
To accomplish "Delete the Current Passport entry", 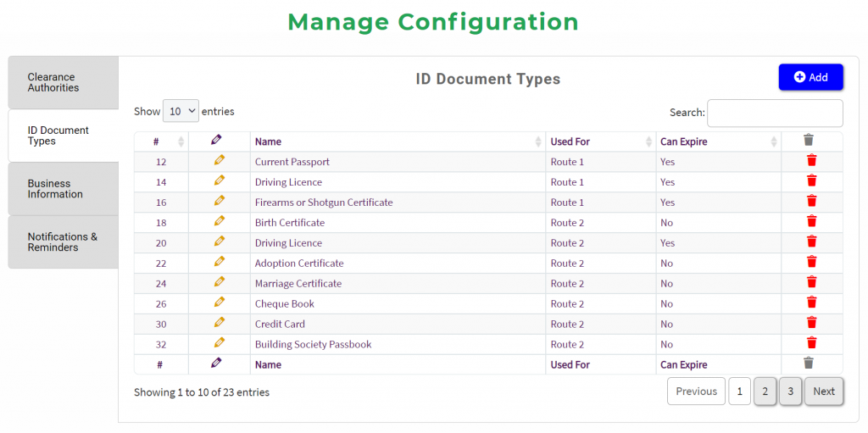I will (811, 161).
